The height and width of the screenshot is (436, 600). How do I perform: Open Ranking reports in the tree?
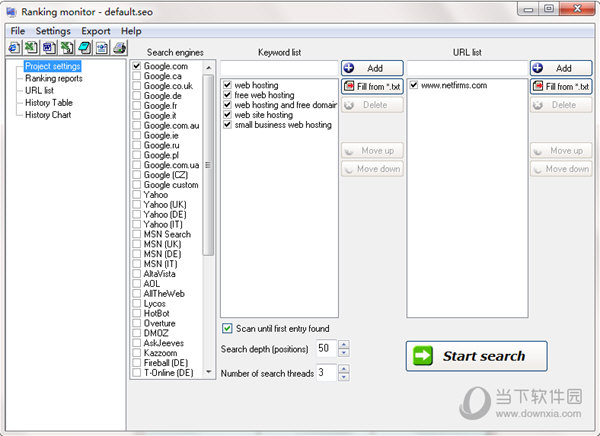[x=54, y=78]
